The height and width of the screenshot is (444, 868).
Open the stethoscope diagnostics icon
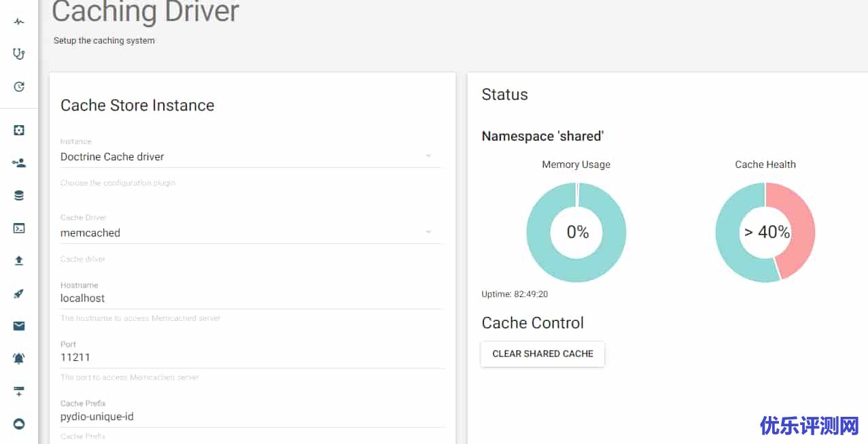point(19,54)
